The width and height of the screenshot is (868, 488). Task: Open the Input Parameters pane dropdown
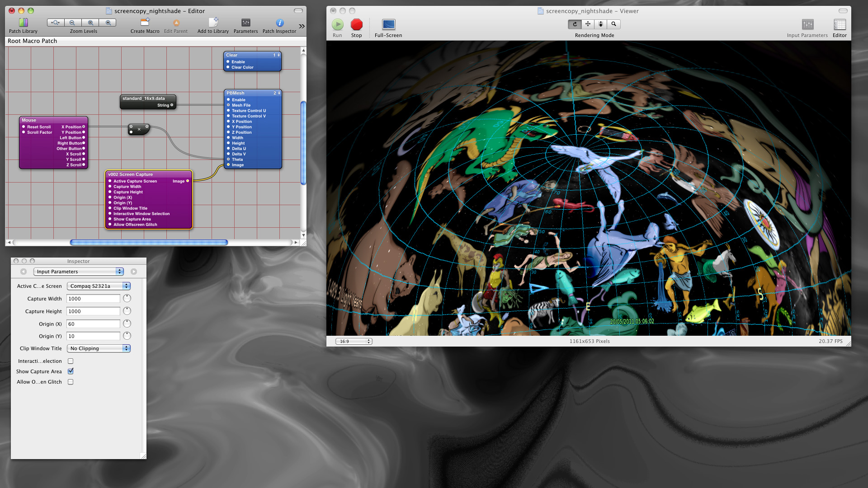pos(79,272)
